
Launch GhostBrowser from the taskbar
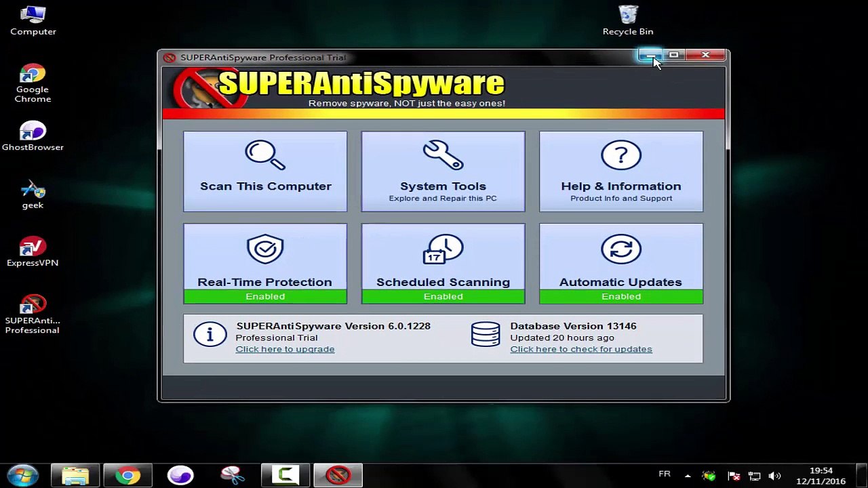(x=180, y=475)
